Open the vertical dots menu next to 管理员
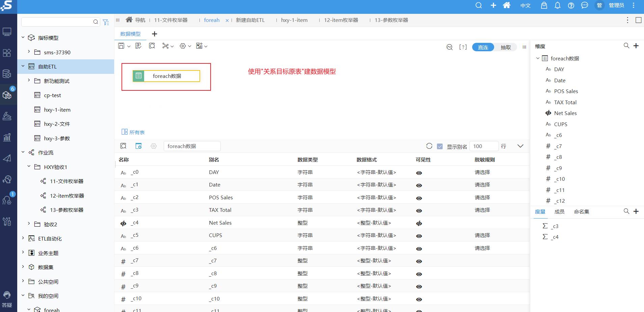The height and width of the screenshot is (312, 644). (634, 5)
